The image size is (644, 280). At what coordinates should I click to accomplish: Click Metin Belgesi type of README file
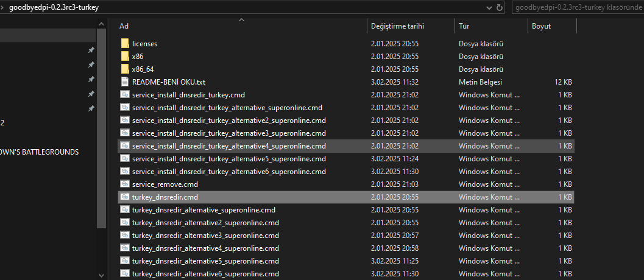(x=480, y=82)
